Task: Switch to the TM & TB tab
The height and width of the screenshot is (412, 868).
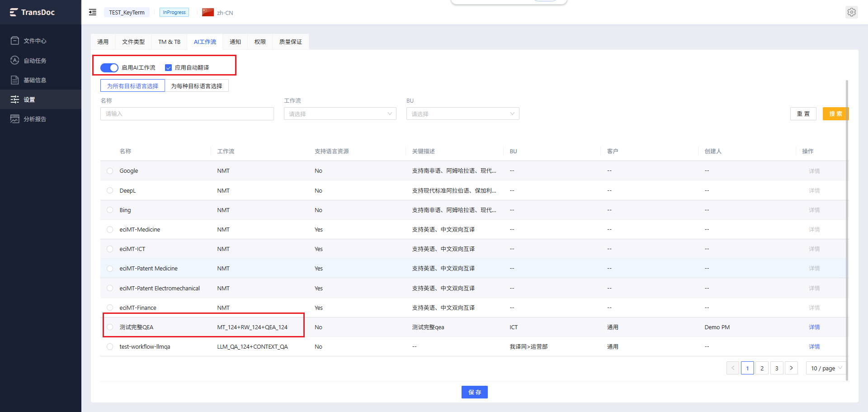Action: tap(170, 42)
